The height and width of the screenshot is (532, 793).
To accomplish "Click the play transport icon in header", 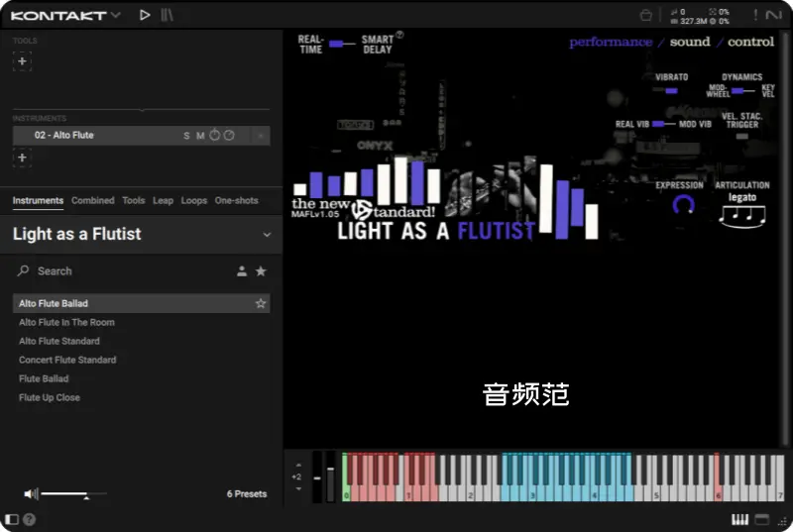I will pyautogui.click(x=145, y=15).
